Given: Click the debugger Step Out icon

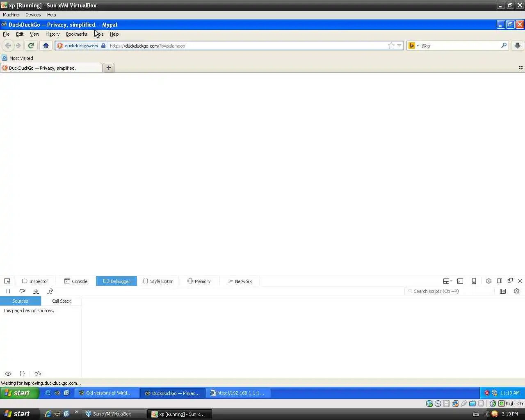Looking at the screenshot, I should click(x=50, y=291).
